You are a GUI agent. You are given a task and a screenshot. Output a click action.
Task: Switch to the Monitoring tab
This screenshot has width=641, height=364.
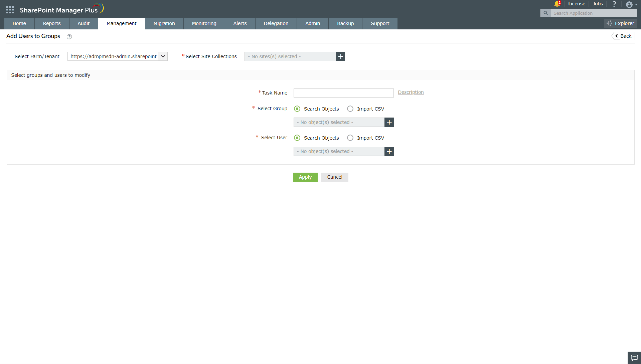pos(204,23)
